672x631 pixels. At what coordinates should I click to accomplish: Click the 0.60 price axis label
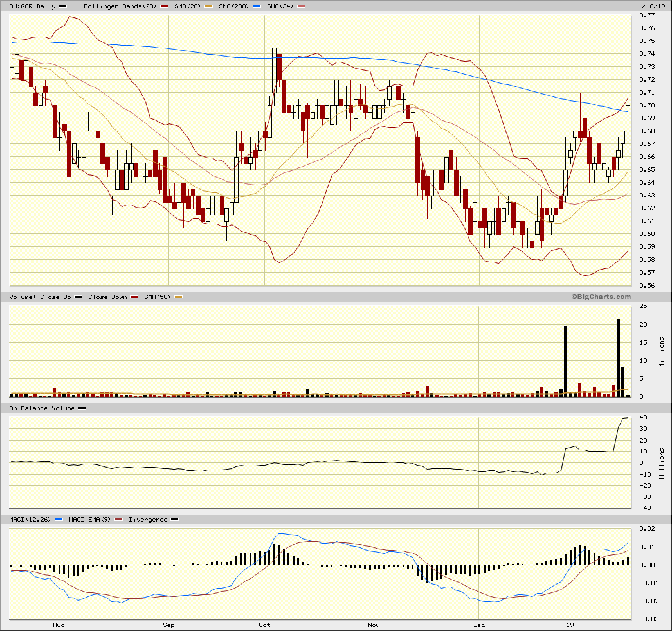tap(647, 233)
